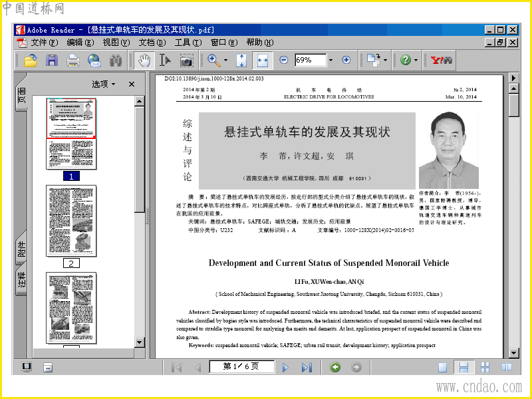Switch to single page layout
532x399 pixels.
(x=442, y=367)
